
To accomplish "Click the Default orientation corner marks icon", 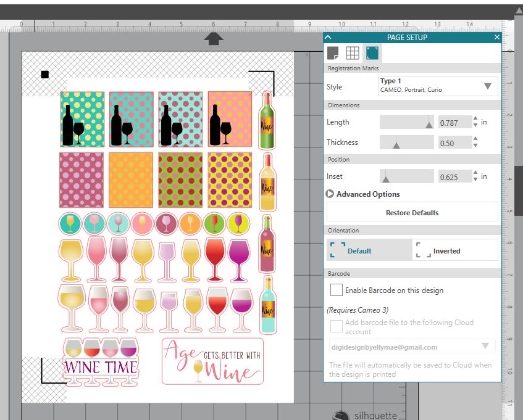I will pos(337,250).
